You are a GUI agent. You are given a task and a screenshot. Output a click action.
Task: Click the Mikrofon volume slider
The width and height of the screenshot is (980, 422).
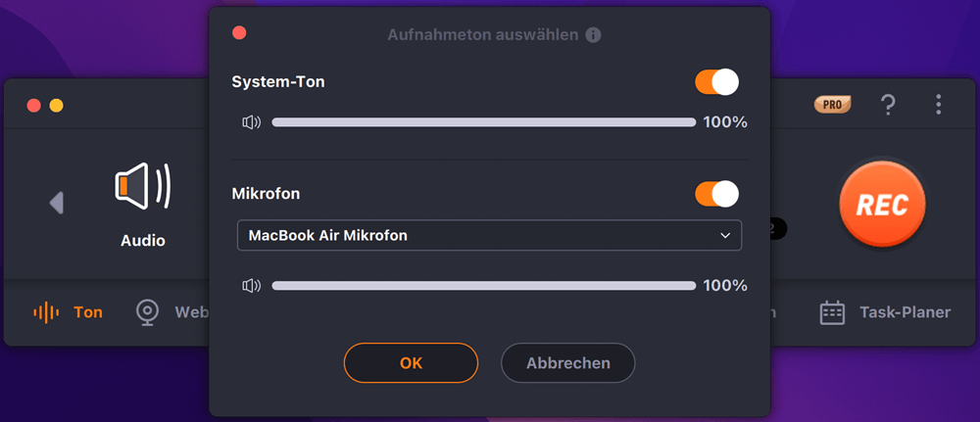pos(483,286)
